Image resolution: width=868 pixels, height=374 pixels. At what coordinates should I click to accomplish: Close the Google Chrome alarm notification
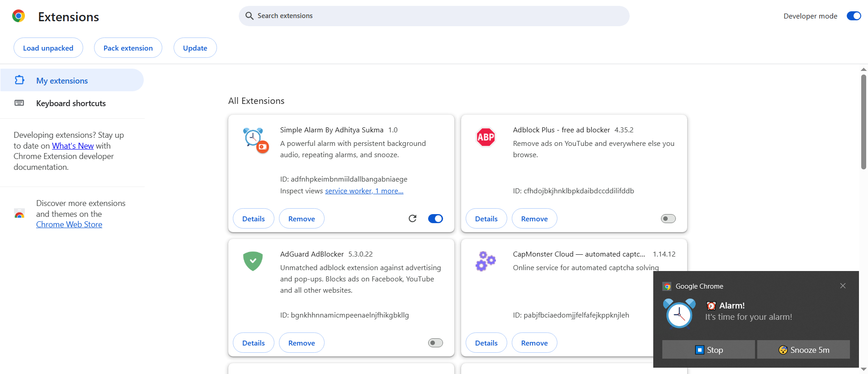click(843, 286)
